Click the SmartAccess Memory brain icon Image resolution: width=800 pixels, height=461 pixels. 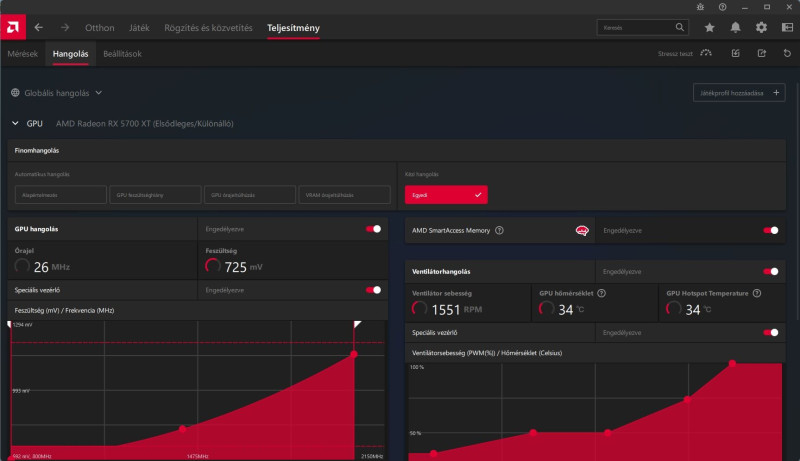[x=582, y=230]
